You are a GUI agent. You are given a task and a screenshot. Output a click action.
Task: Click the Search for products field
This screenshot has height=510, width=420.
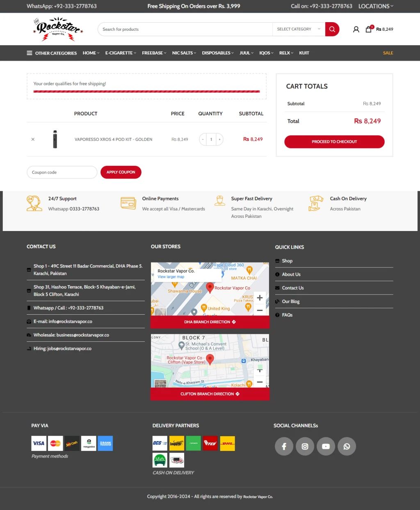[x=185, y=29]
